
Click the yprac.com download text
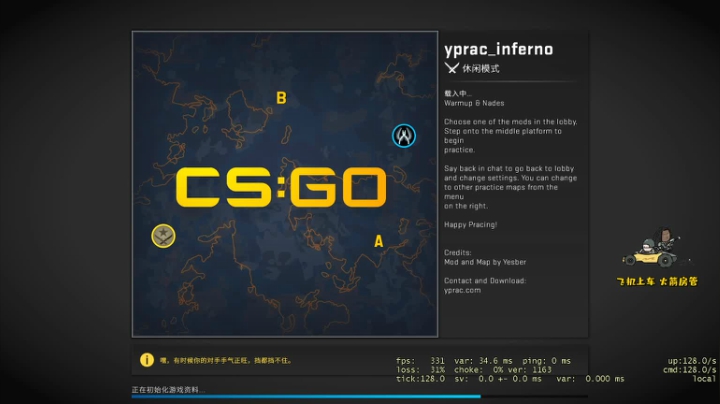tap(462, 290)
